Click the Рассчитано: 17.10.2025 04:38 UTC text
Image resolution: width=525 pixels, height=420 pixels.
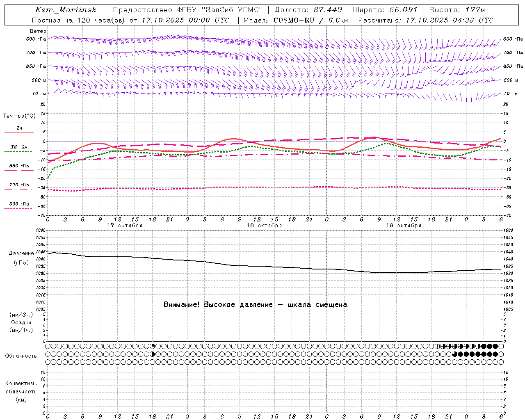pyautogui.click(x=426, y=20)
